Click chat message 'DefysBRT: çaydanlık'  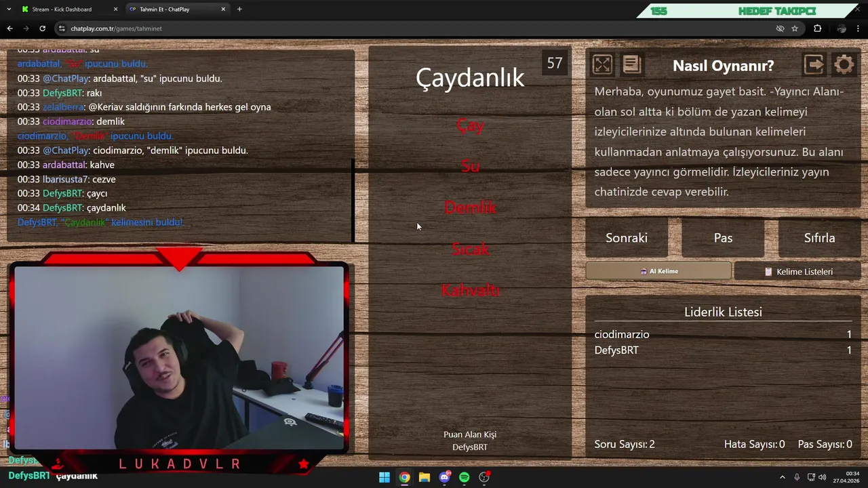click(71, 207)
